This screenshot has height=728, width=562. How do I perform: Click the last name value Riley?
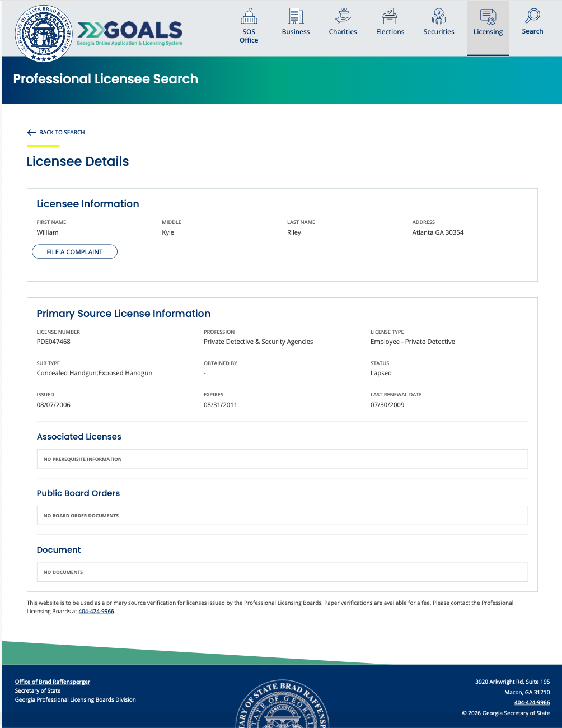coord(294,232)
